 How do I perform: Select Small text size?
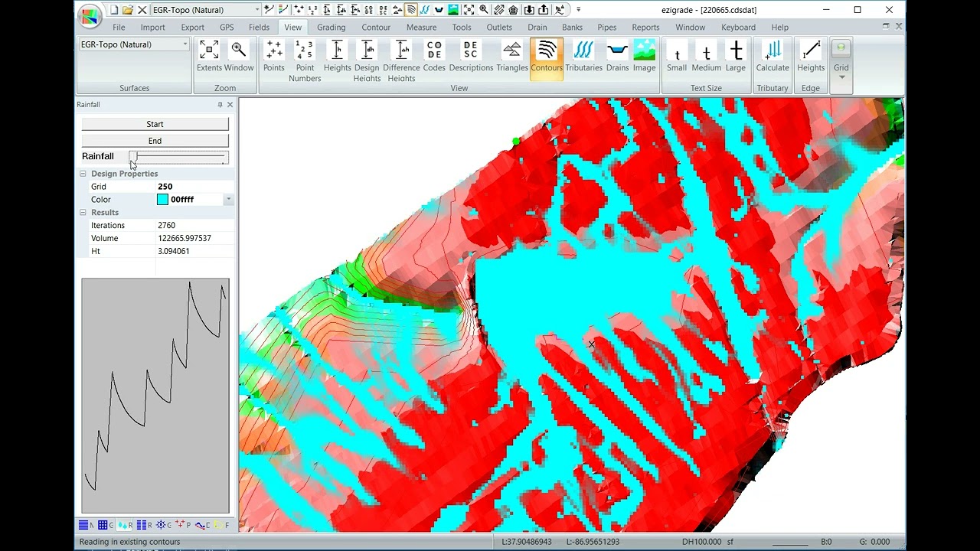[x=677, y=56]
